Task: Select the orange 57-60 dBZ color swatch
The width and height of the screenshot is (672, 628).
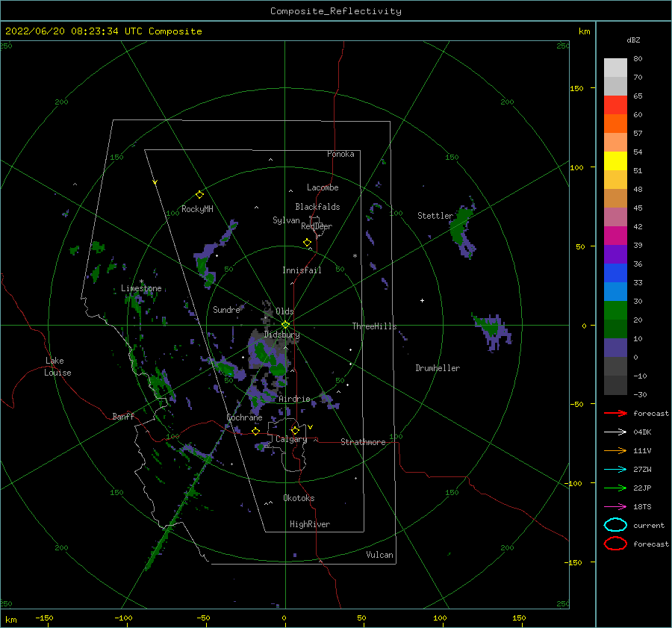Action: click(615, 123)
